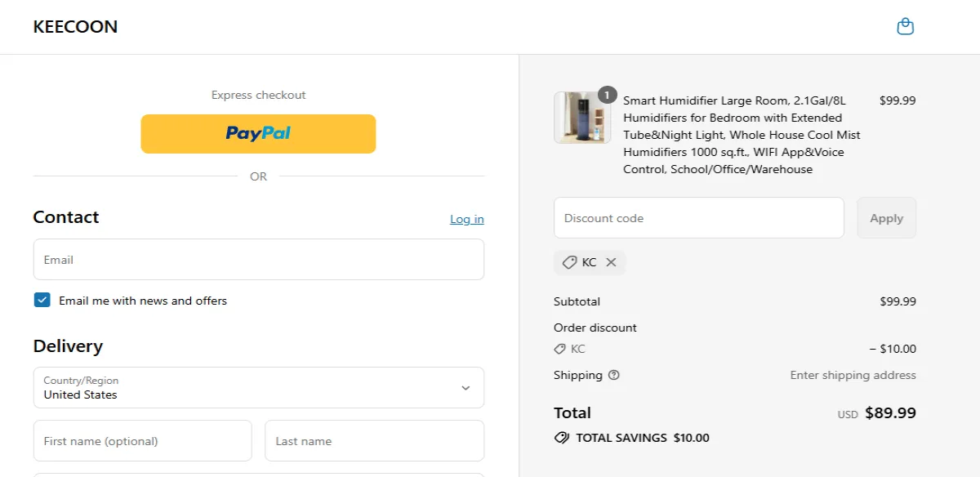Enable the Email me with news and offers option
Viewport: 980px width, 477px height.
pyautogui.click(x=42, y=300)
